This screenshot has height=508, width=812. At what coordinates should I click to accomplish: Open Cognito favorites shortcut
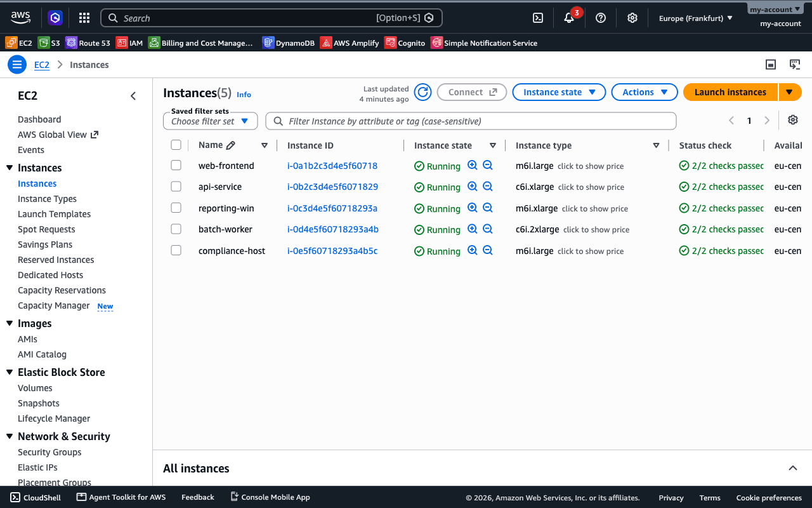pos(405,43)
